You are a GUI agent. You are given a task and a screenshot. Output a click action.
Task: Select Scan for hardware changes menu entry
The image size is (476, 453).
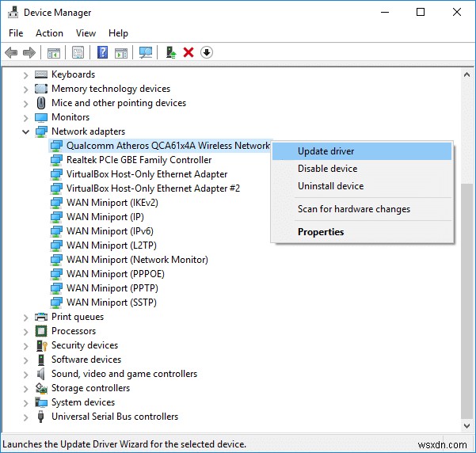[362, 209]
